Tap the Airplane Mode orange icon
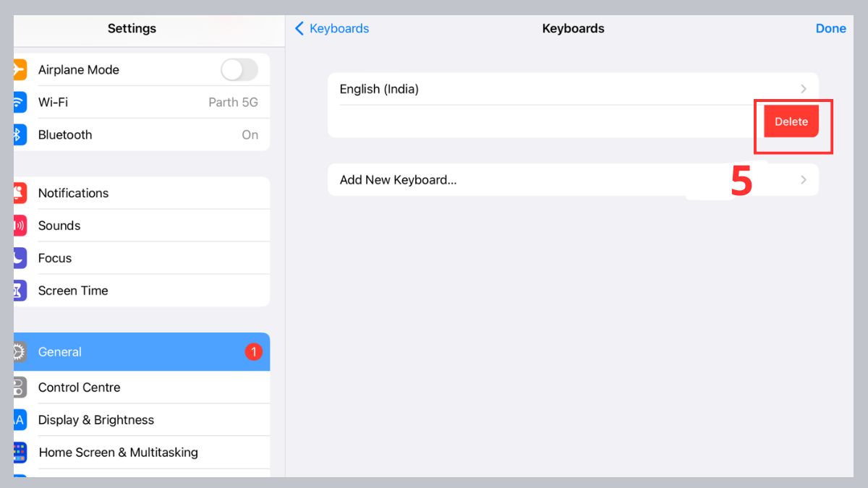Screen dimensions: 868x488 click(x=20, y=69)
